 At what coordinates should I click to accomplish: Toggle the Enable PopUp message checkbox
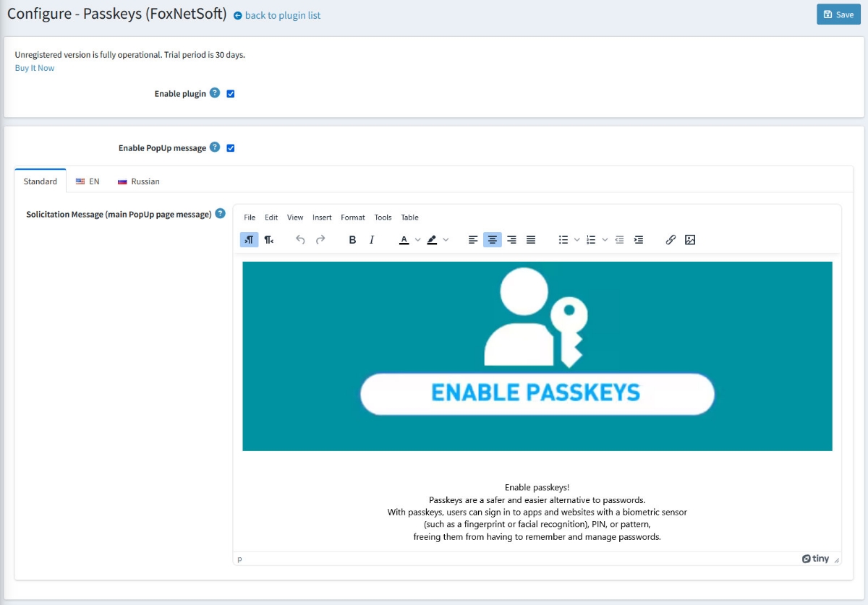point(231,148)
